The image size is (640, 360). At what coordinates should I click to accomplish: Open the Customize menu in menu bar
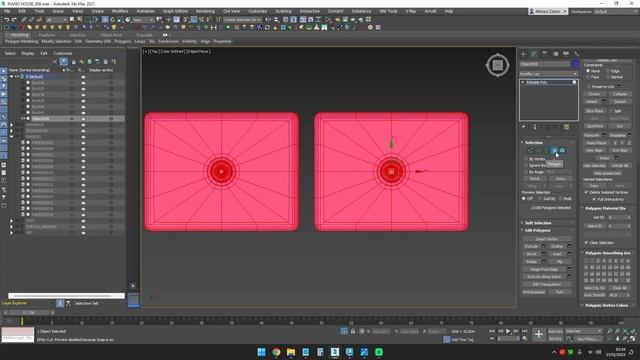click(x=258, y=11)
